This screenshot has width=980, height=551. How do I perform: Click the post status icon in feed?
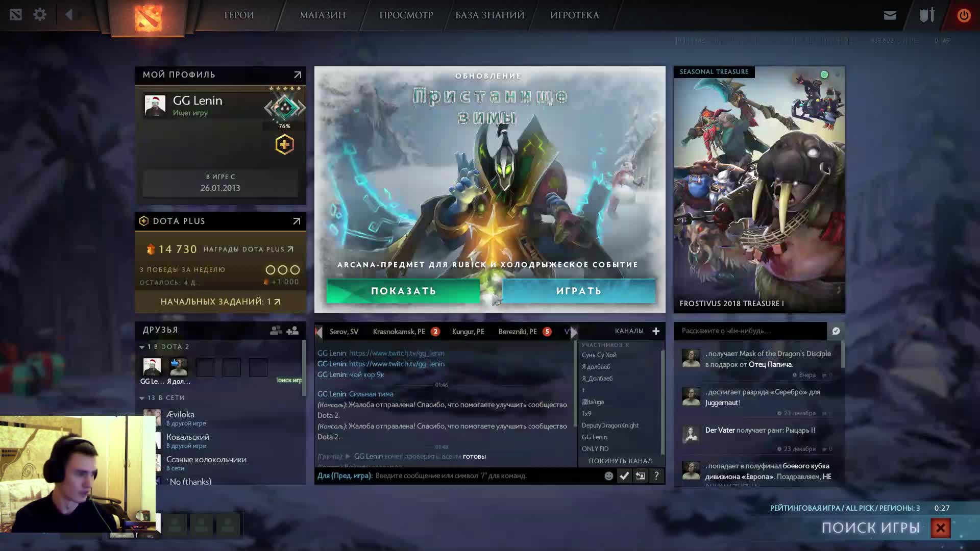pyautogui.click(x=836, y=331)
